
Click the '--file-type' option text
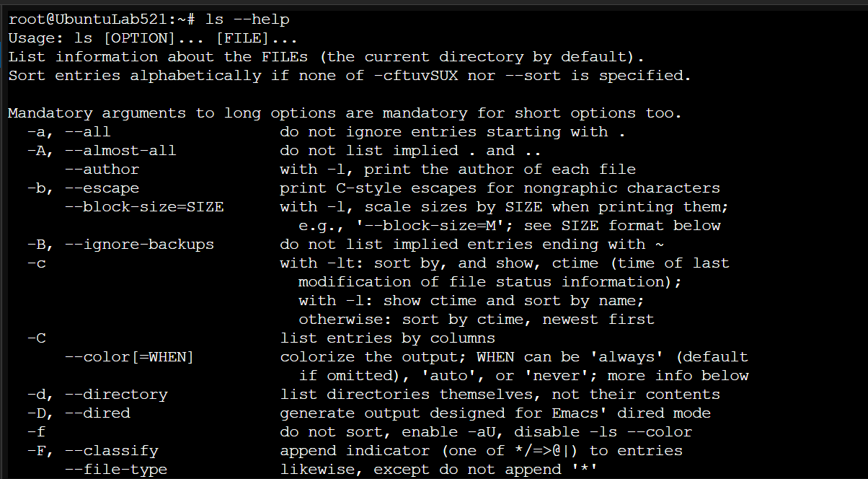coord(115,470)
